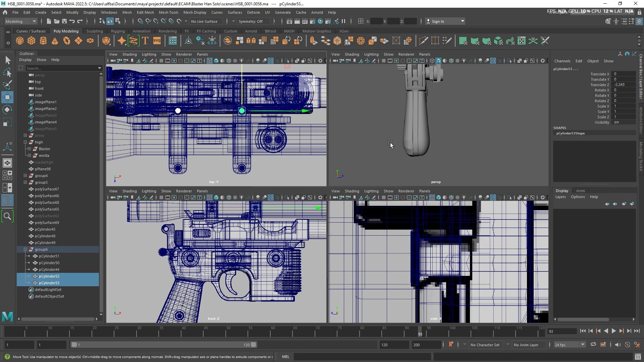Click the Translate Z value field
Image resolution: width=644 pixels, height=362 pixels.
click(x=623, y=85)
